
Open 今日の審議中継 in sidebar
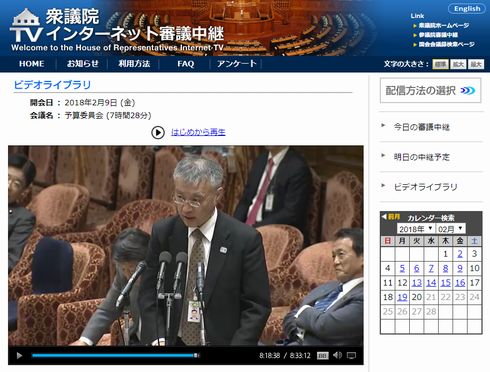pos(422,127)
